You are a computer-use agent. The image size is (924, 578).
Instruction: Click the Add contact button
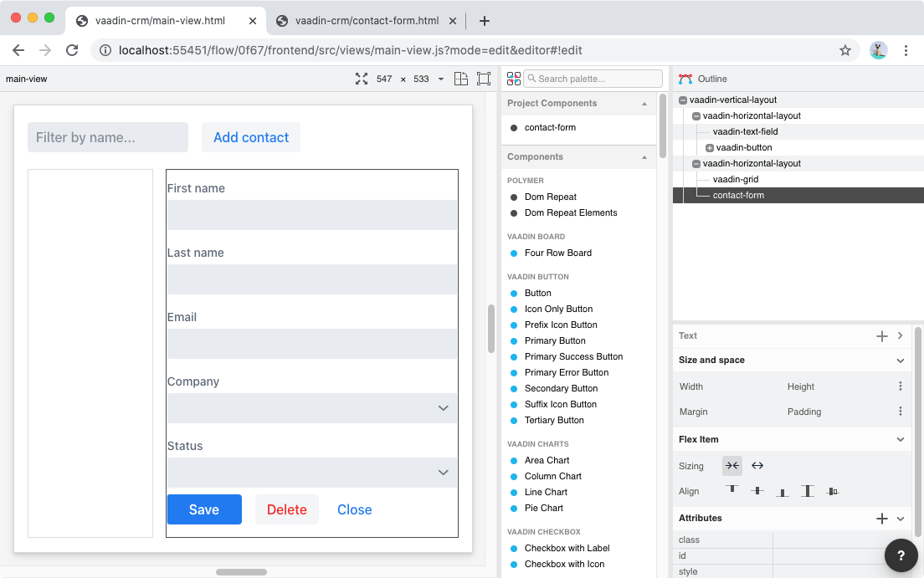[x=251, y=137]
